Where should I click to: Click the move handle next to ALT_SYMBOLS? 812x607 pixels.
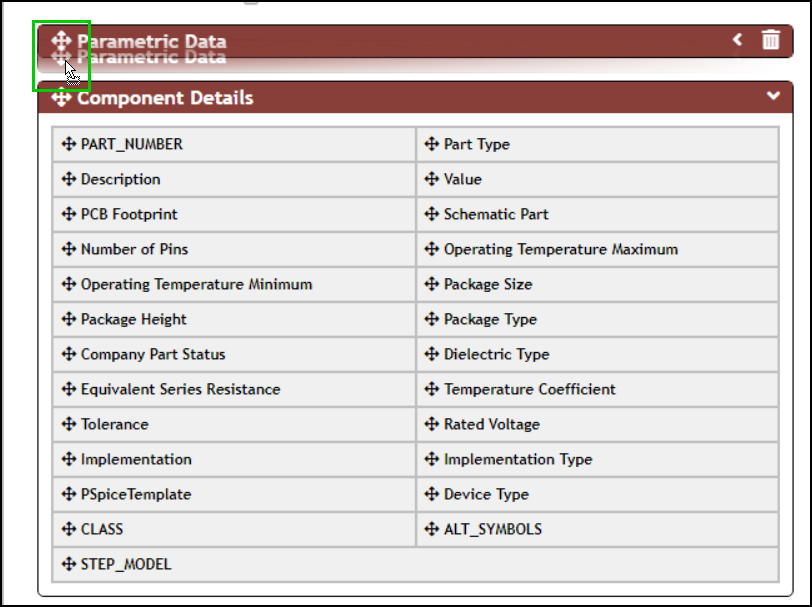tap(431, 529)
